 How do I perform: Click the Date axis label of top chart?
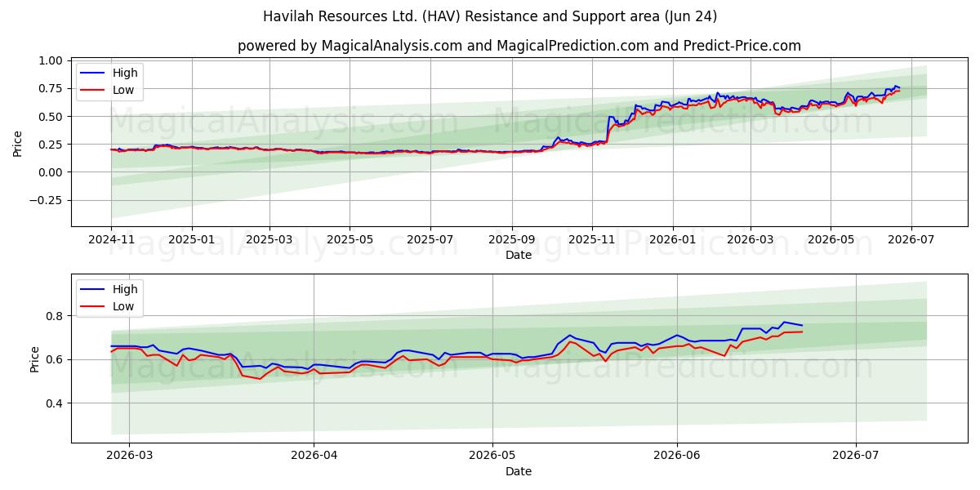pos(519,255)
